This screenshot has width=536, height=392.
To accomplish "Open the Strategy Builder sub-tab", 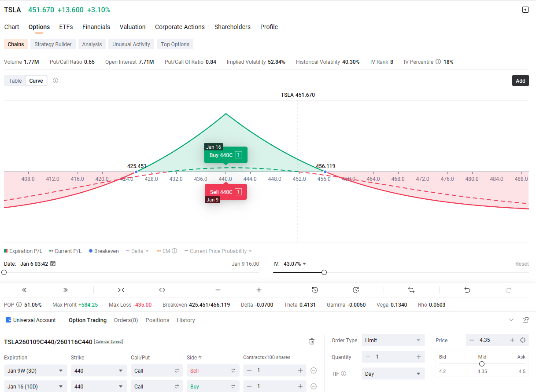I will (53, 44).
